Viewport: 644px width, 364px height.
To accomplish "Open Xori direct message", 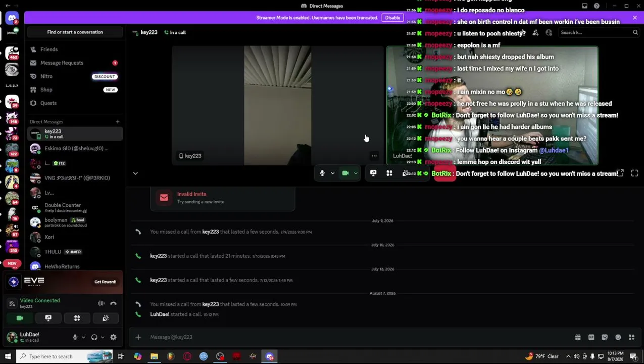I will pos(75,237).
